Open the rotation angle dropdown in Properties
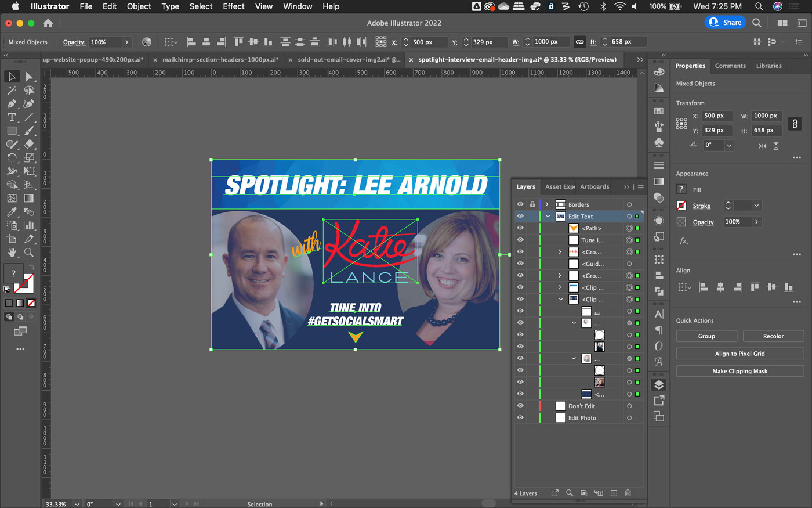Image resolution: width=812 pixels, height=508 pixels. (729, 145)
